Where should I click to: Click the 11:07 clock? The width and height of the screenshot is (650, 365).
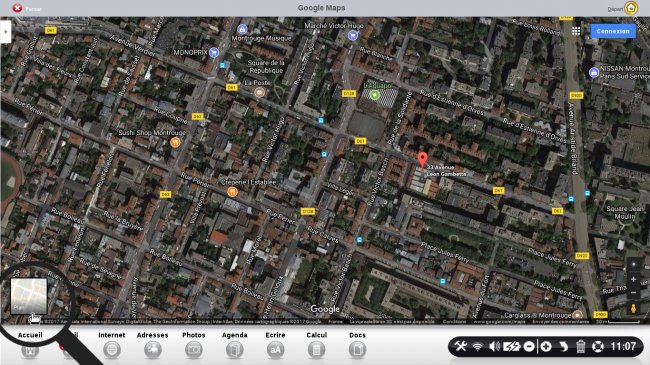623,346
